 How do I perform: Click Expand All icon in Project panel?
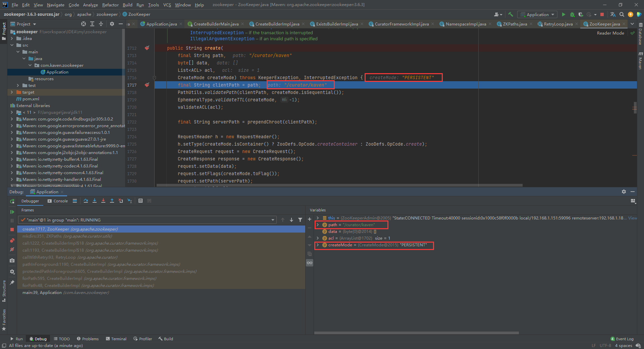point(92,24)
